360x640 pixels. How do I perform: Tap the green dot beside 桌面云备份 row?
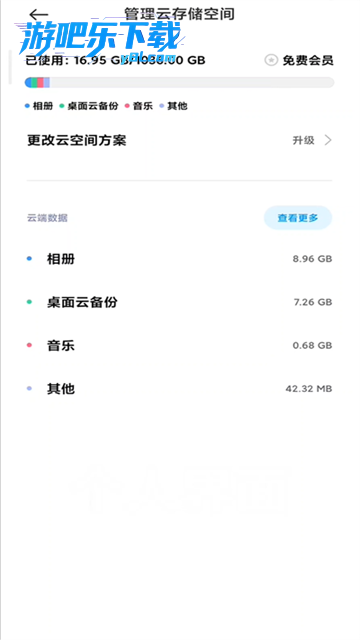click(x=29, y=302)
